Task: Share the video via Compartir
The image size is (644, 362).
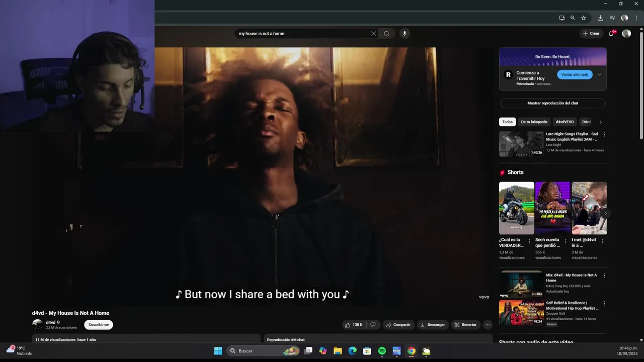Action: click(398, 325)
